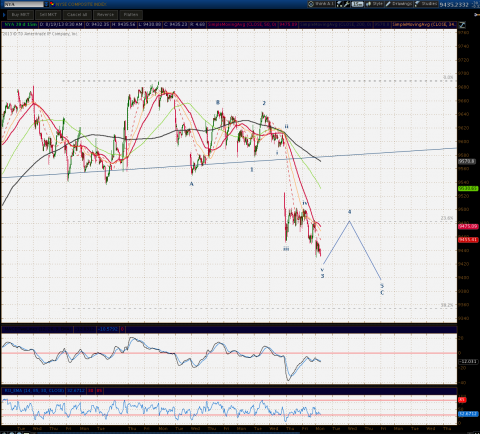Open the 15m timeframe selector
Viewport: 480px width, 434px height.
357,4
